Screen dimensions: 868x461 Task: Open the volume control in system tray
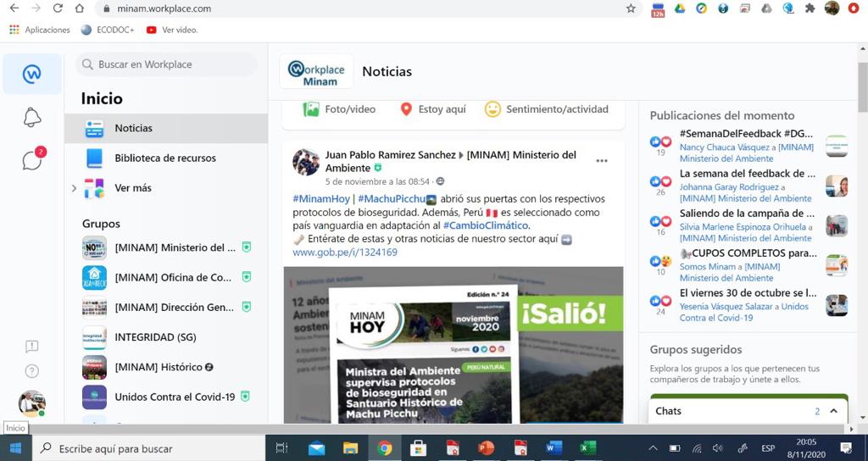click(718, 448)
